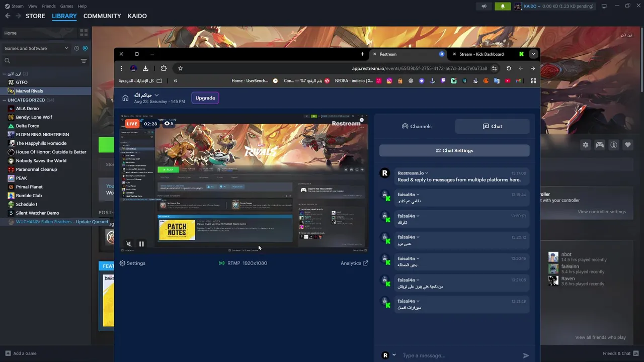Select ELDEN RING NIGHTREIGN in library
This screenshot has width=644, height=362.
pyautogui.click(x=42, y=135)
